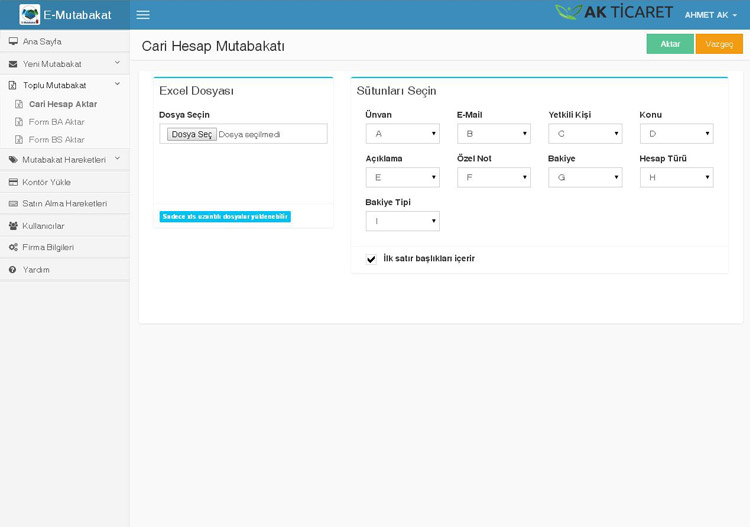Open the Ünvan column dropdown
This screenshot has height=527, width=750.
(402, 134)
